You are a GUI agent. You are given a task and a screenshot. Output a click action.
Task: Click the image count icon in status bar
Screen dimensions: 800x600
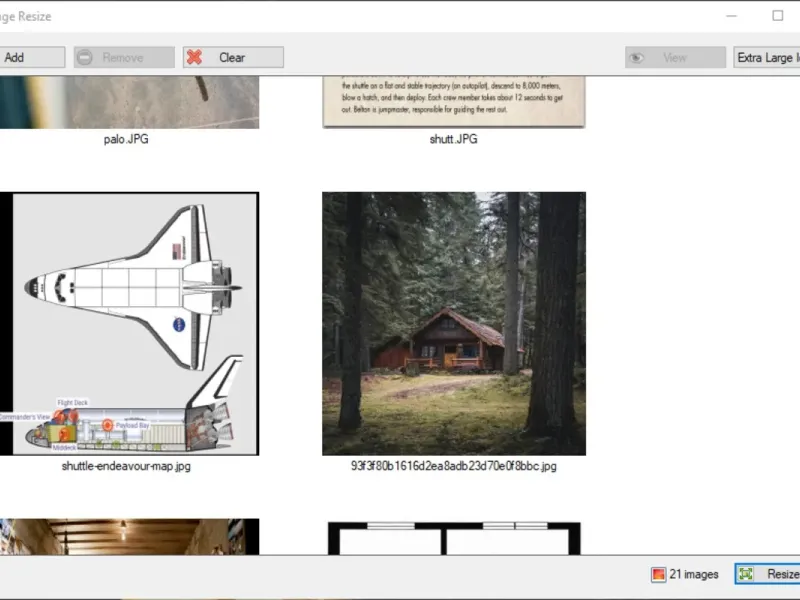point(658,574)
